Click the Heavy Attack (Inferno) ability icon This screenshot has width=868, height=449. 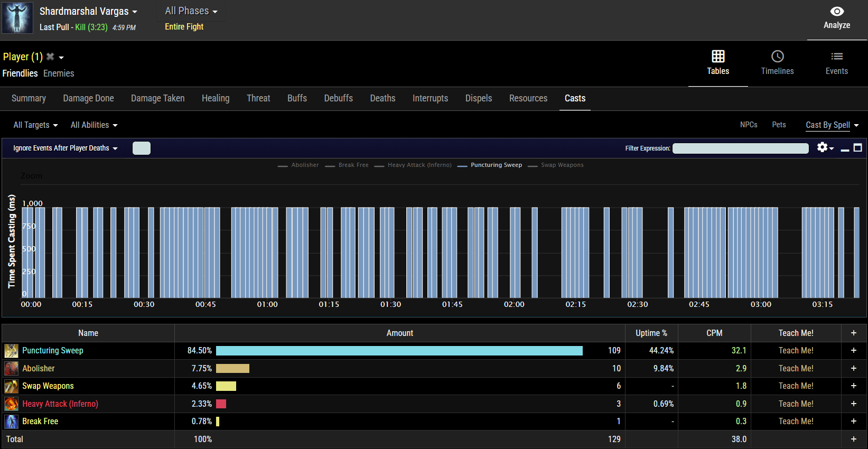(x=11, y=404)
